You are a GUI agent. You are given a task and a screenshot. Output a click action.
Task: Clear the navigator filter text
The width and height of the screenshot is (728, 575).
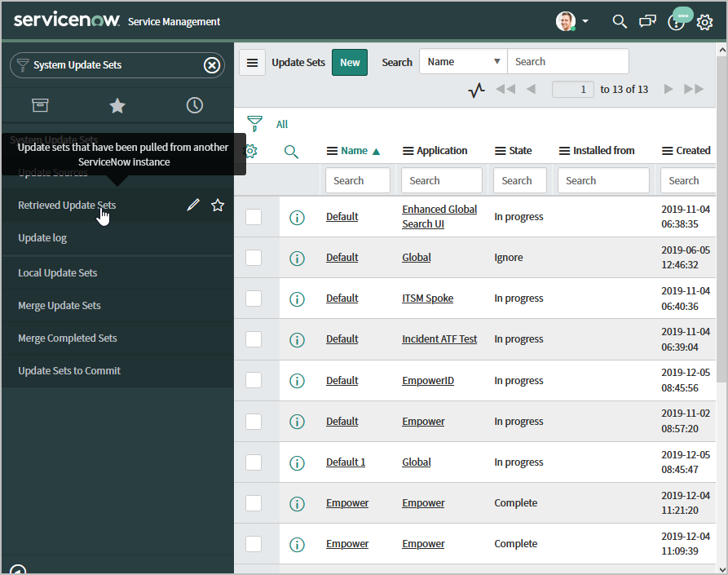pyautogui.click(x=212, y=65)
